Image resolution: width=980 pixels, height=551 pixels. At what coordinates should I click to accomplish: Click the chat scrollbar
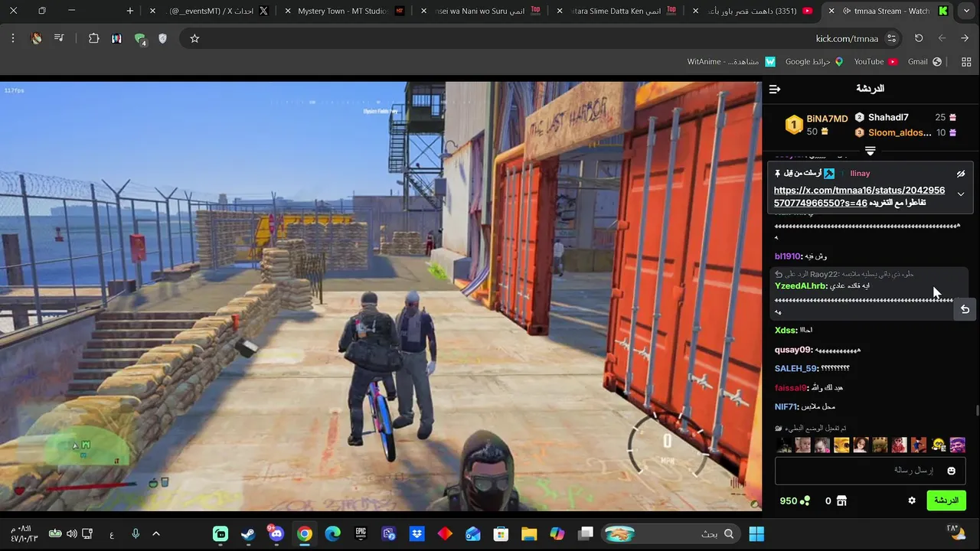click(977, 411)
